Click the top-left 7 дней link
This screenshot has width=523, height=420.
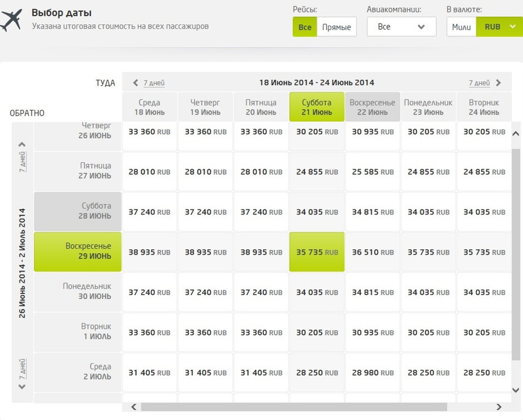pyautogui.click(x=154, y=83)
